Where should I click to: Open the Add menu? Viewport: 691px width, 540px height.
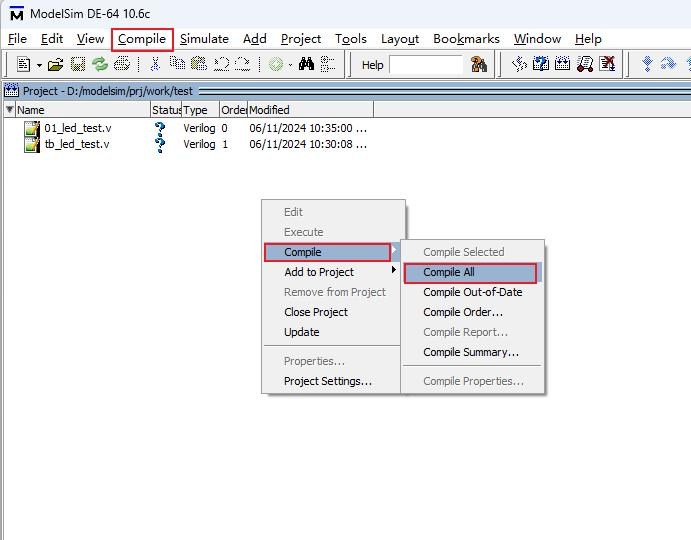click(255, 39)
